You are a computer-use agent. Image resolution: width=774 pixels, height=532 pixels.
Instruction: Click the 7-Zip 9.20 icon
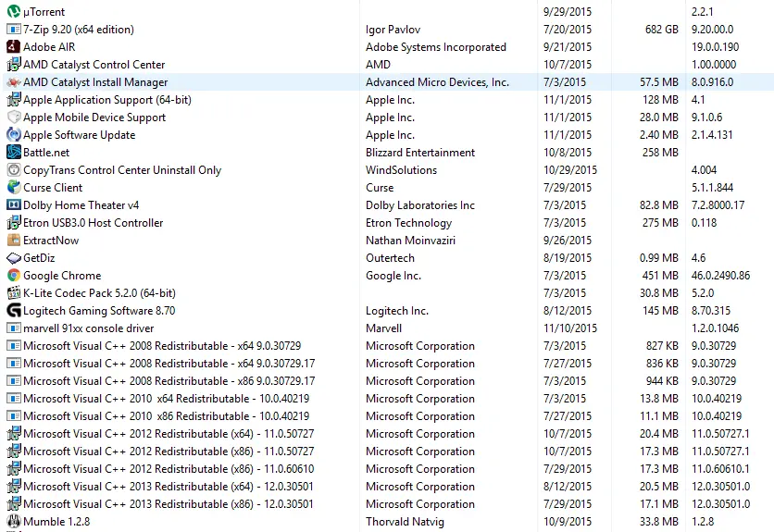[14, 29]
